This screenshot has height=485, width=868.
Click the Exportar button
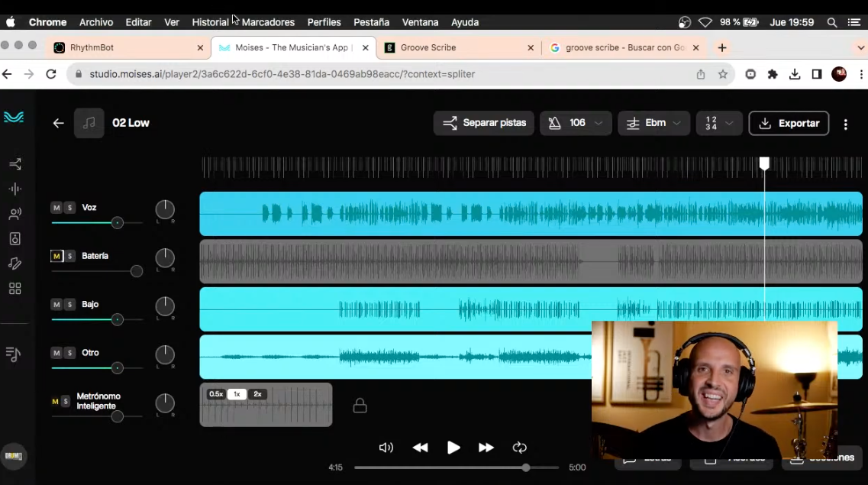coord(789,123)
